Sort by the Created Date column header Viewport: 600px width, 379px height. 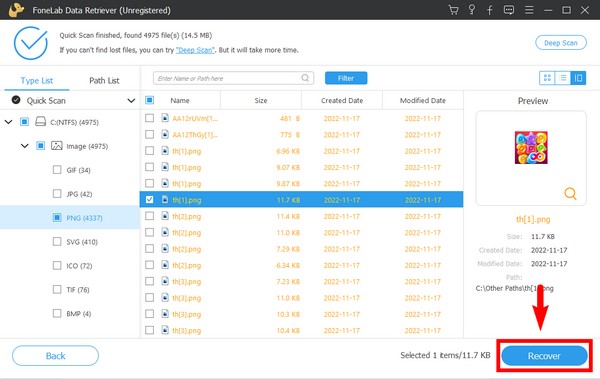342,100
